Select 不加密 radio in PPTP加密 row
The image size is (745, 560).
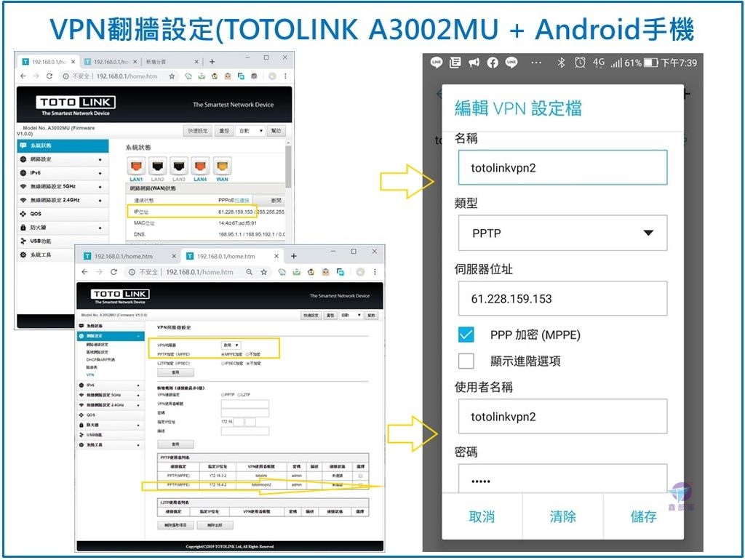[247, 354]
